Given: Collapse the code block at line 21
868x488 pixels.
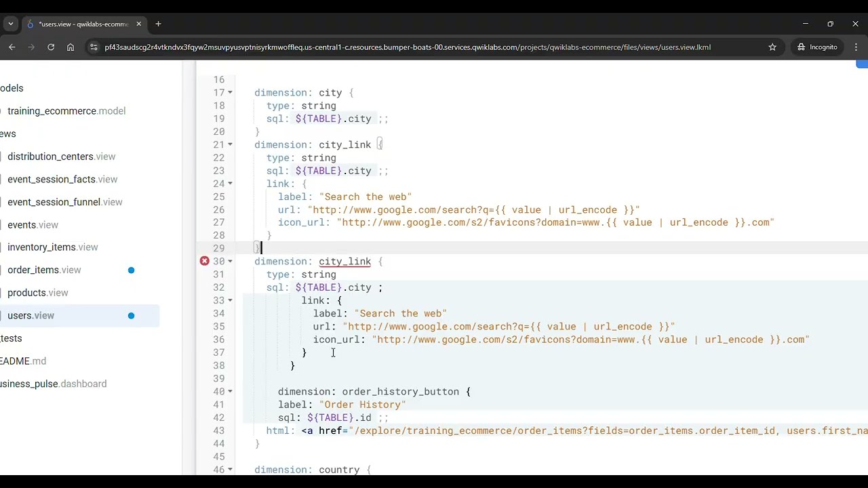Looking at the screenshot, I should coord(230,144).
